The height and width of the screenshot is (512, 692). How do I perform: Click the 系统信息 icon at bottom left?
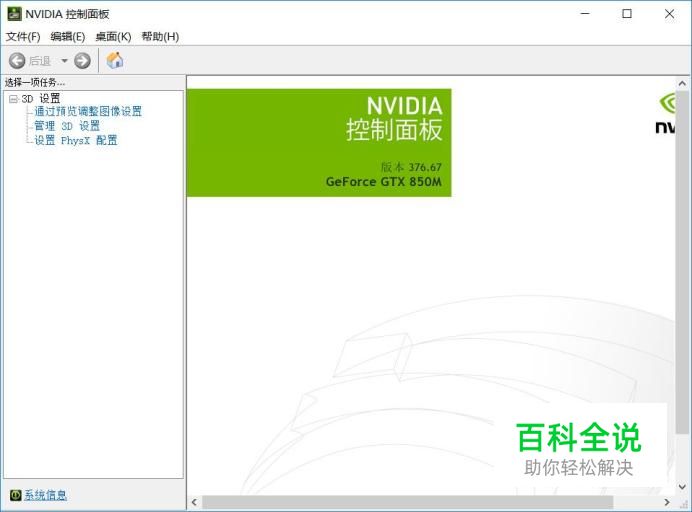click(x=15, y=495)
